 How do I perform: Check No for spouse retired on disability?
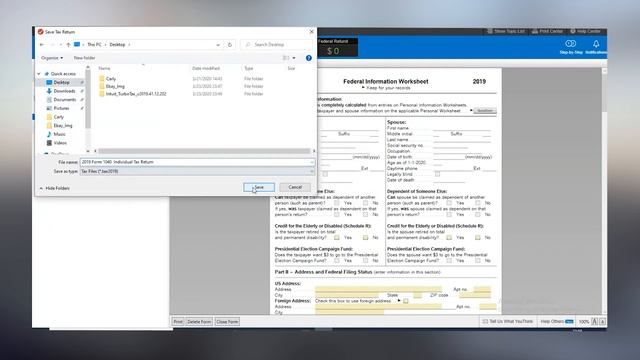click(x=478, y=238)
